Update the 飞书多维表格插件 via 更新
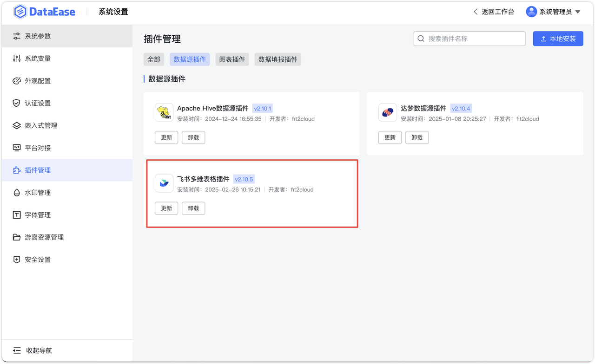This screenshot has width=595, height=364. pyautogui.click(x=166, y=208)
